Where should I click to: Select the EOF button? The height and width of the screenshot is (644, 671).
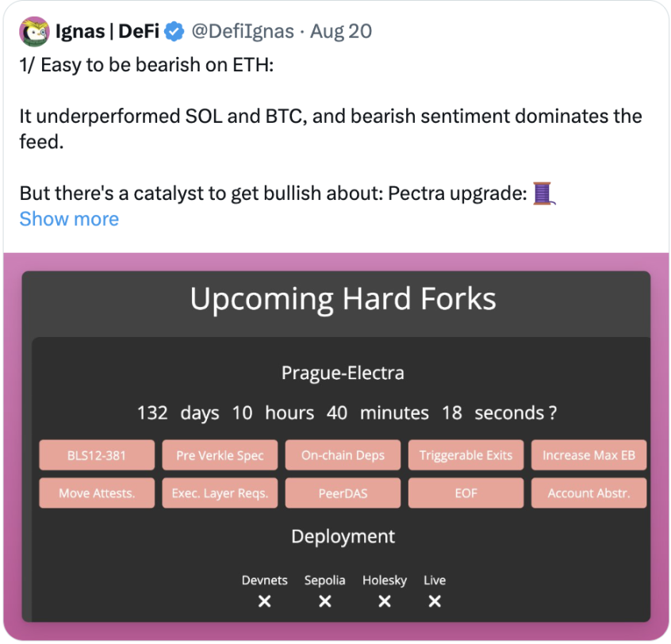point(466,493)
